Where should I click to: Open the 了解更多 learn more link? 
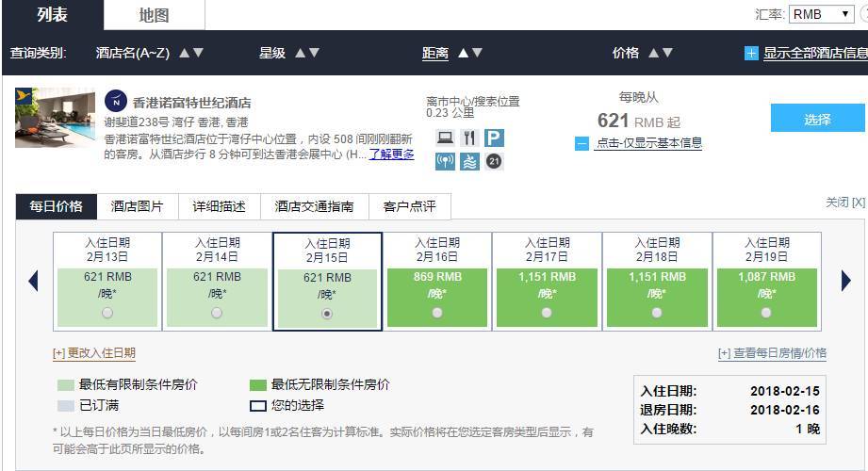[x=392, y=154]
